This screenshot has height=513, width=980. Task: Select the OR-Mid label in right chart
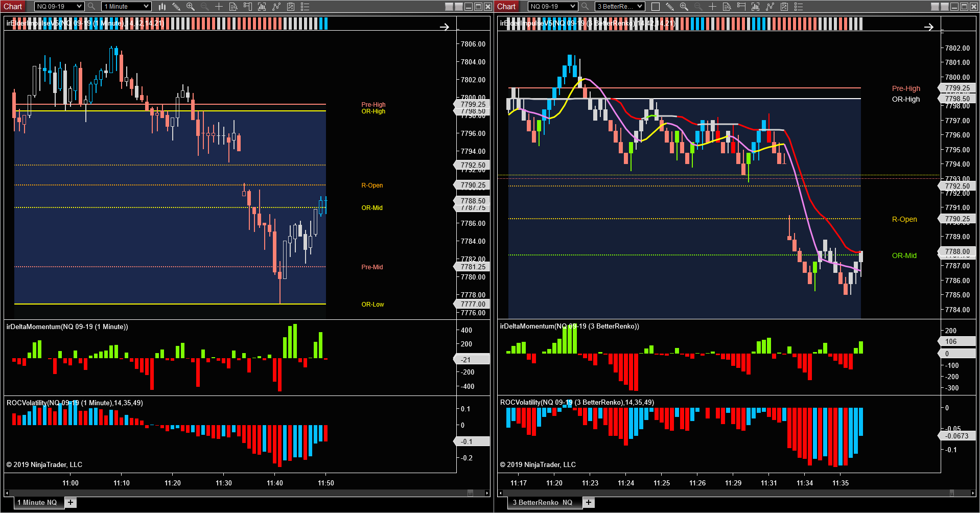pos(904,255)
